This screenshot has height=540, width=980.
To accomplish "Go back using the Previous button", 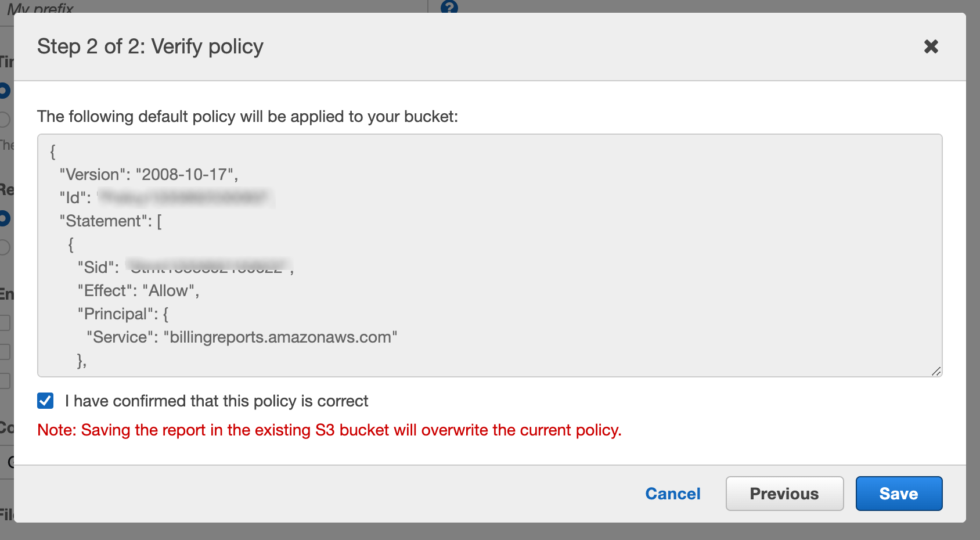I will [784, 493].
